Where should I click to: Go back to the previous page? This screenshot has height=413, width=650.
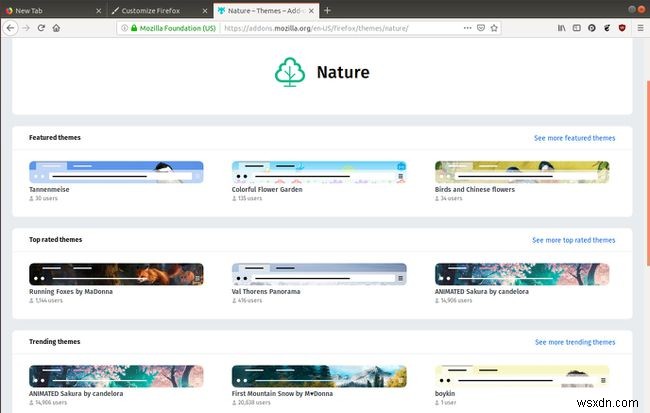point(10,28)
